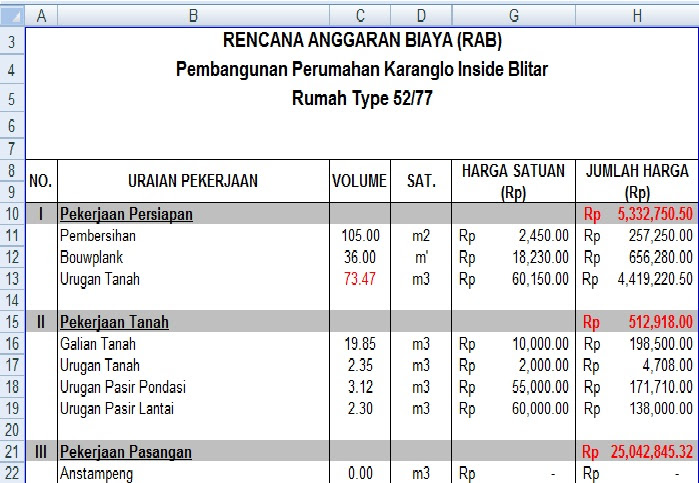Image resolution: width=699 pixels, height=483 pixels.
Task: Select amount 257,250.00 cell
Action: point(637,235)
